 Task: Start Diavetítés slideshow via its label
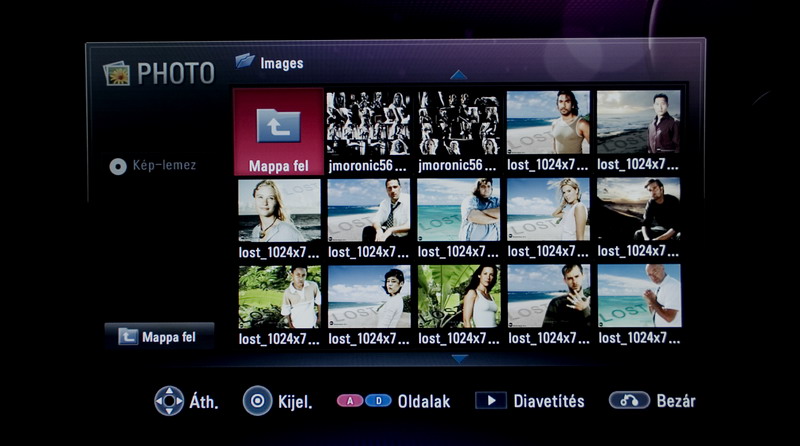[x=549, y=401]
